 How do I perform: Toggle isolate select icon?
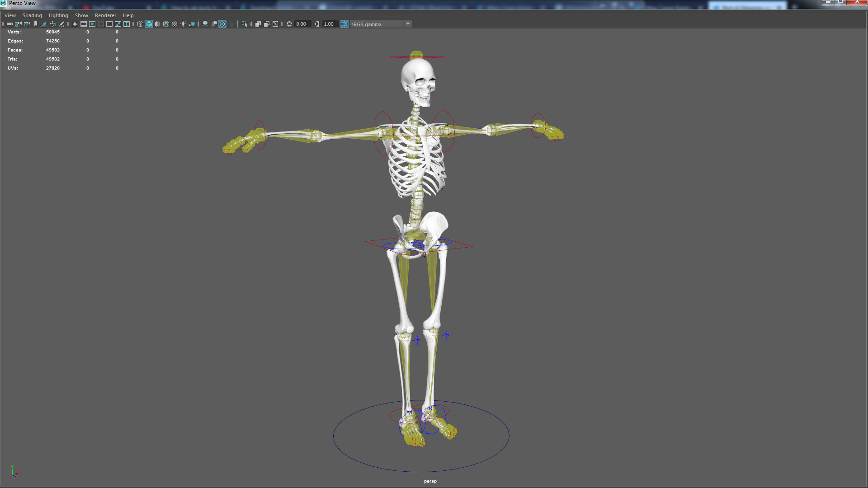tap(245, 24)
